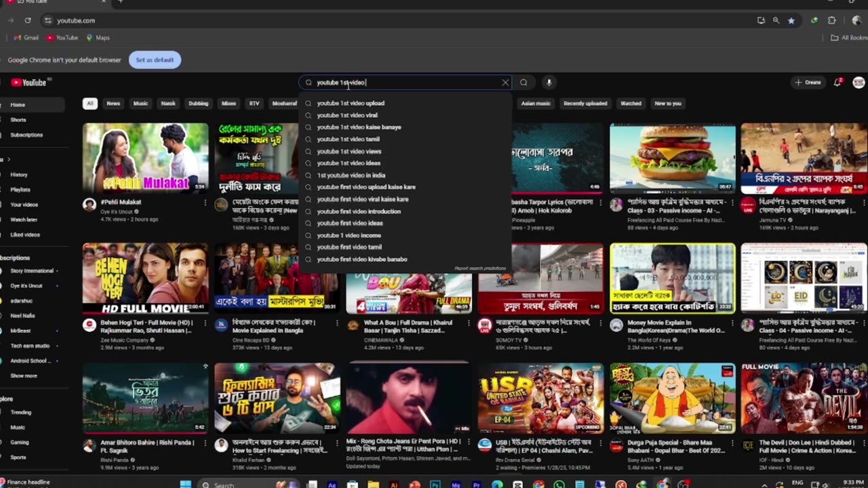Go to Home in the sidebar

pyautogui.click(x=31, y=105)
